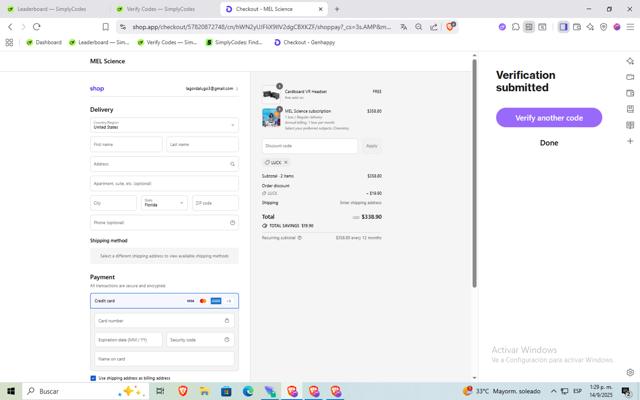Reload the checkout page
The width and height of the screenshot is (640, 400).
click(37, 27)
